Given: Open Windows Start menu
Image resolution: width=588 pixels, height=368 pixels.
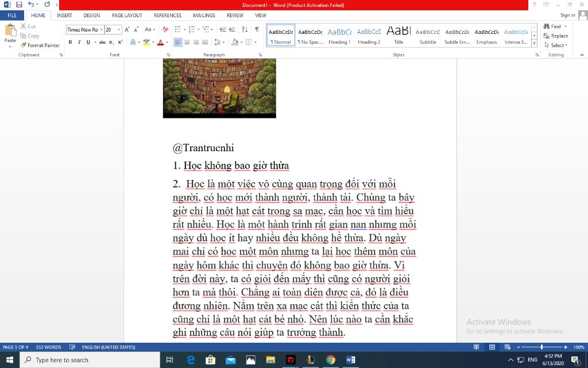Looking at the screenshot, I should coord(9,360).
